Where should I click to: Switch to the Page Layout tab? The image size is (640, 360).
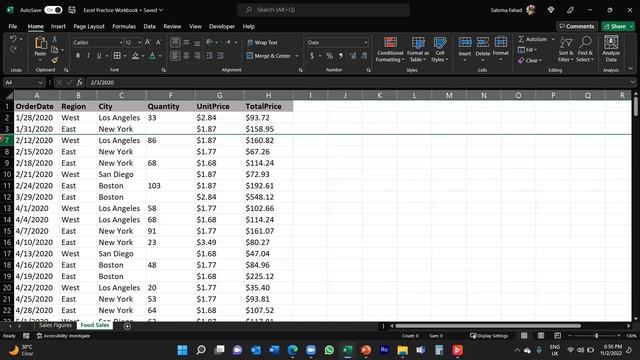[89, 27]
